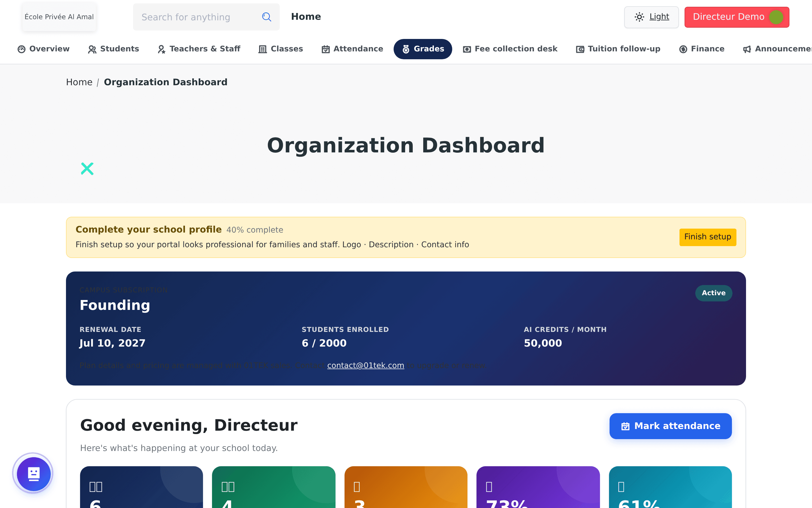Click the Classes building icon
This screenshot has height=508, width=812.
point(263,49)
